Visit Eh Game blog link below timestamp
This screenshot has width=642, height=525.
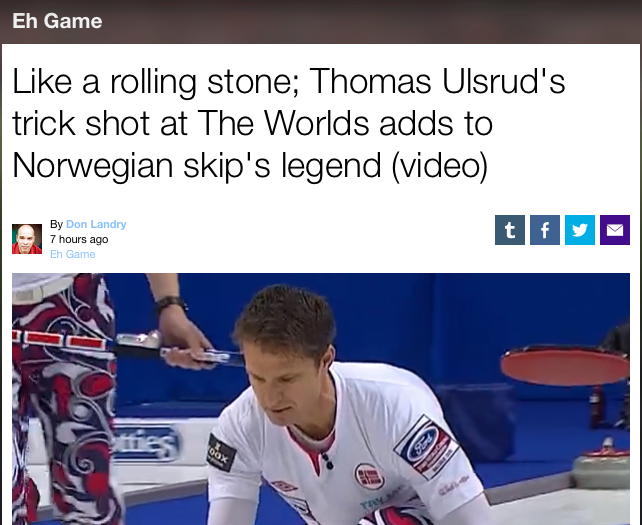click(x=72, y=254)
